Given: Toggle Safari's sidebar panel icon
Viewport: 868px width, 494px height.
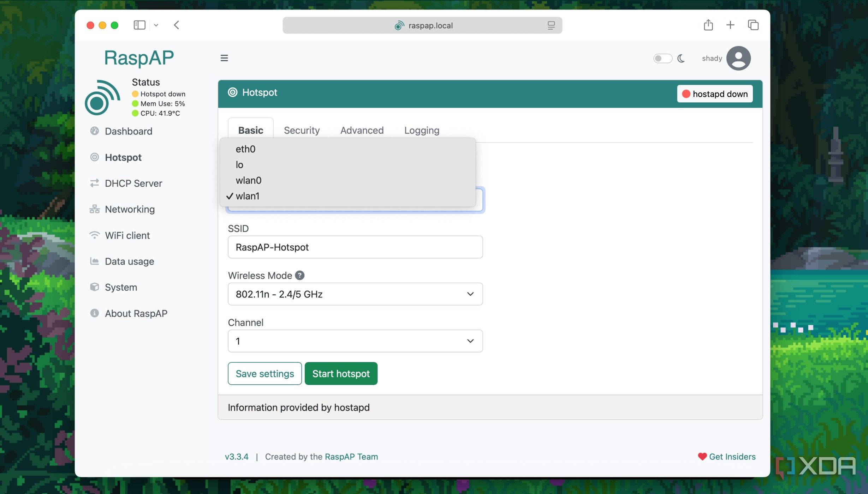Looking at the screenshot, I should [139, 25].
